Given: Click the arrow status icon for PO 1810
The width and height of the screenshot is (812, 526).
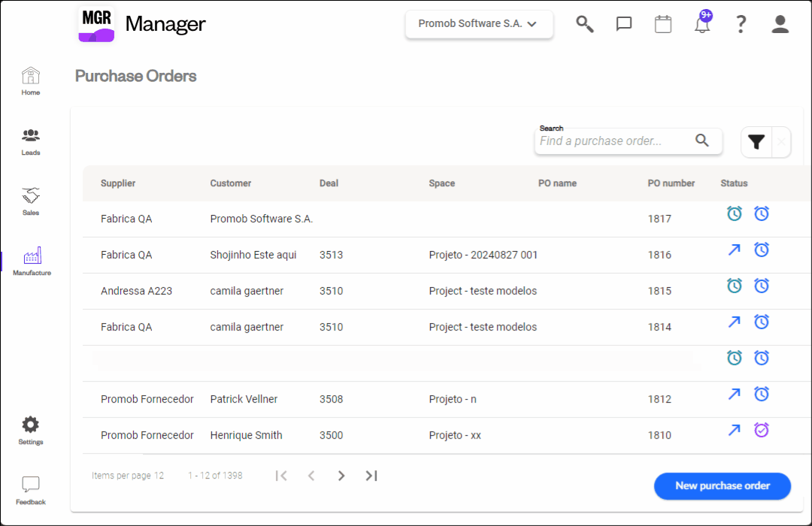Looking at the screenshot, I should tap(735, 430).
